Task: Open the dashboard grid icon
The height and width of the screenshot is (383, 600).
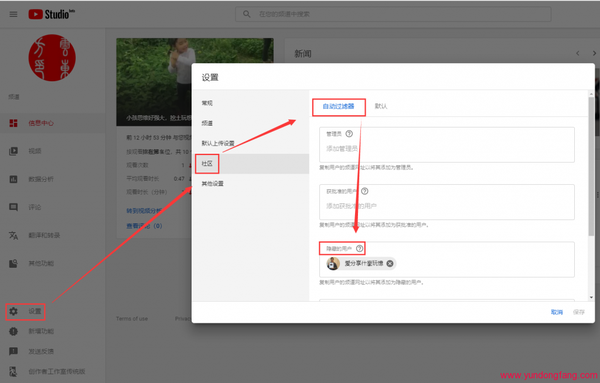Action: click(13, 123)
